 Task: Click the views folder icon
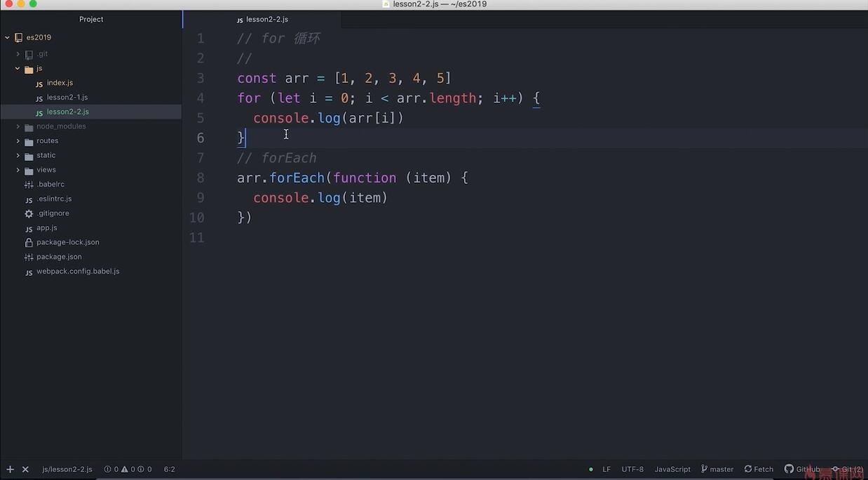tap(29, 171)
